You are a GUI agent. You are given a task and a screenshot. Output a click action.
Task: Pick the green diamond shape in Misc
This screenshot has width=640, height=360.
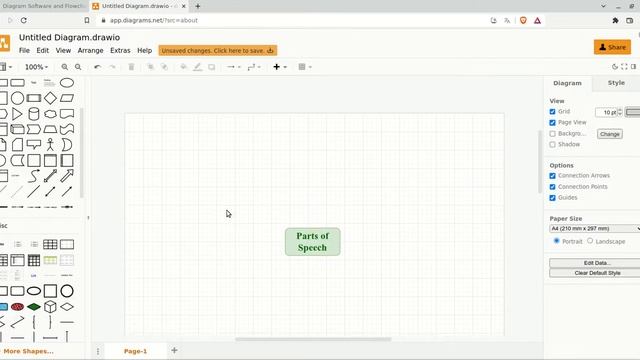(x=34, y=307)
